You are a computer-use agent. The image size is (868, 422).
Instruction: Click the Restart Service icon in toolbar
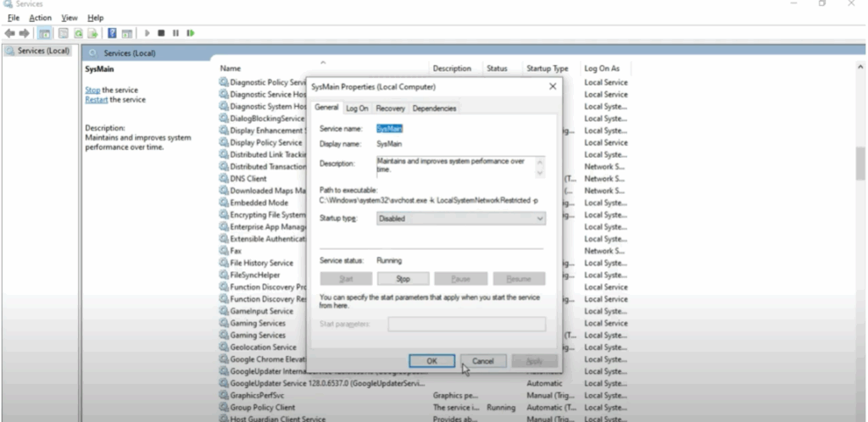click(x=191, y=33)
